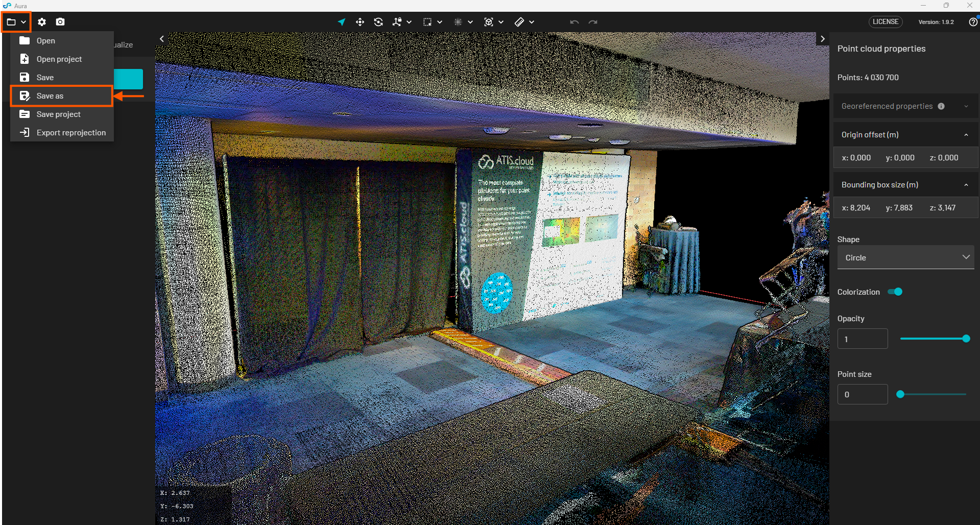Image resolution: width=980 pixels, height=525 pixels.
Task: Click the measure ruler tool
Action: [519, 22]
